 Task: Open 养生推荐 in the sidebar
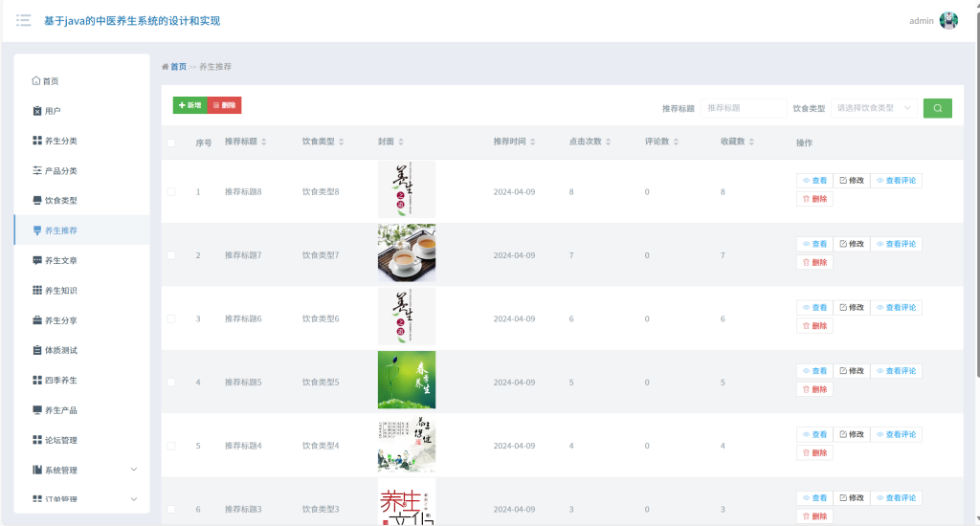[82, 230]
